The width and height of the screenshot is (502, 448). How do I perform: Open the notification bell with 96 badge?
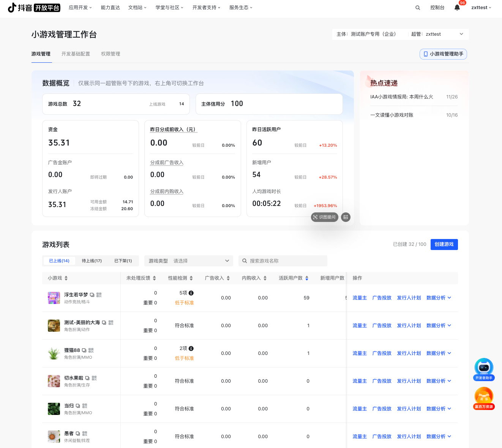click(x=457, y=8)
